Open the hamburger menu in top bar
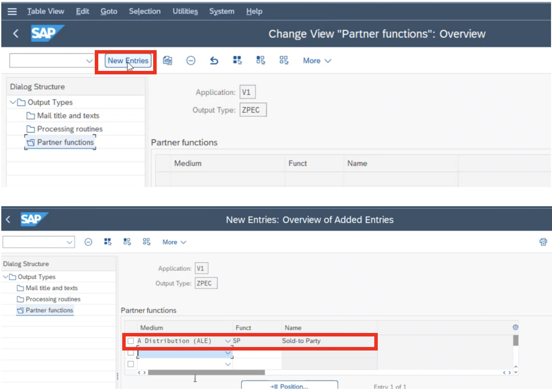552x392 pixels. [12, 11]
